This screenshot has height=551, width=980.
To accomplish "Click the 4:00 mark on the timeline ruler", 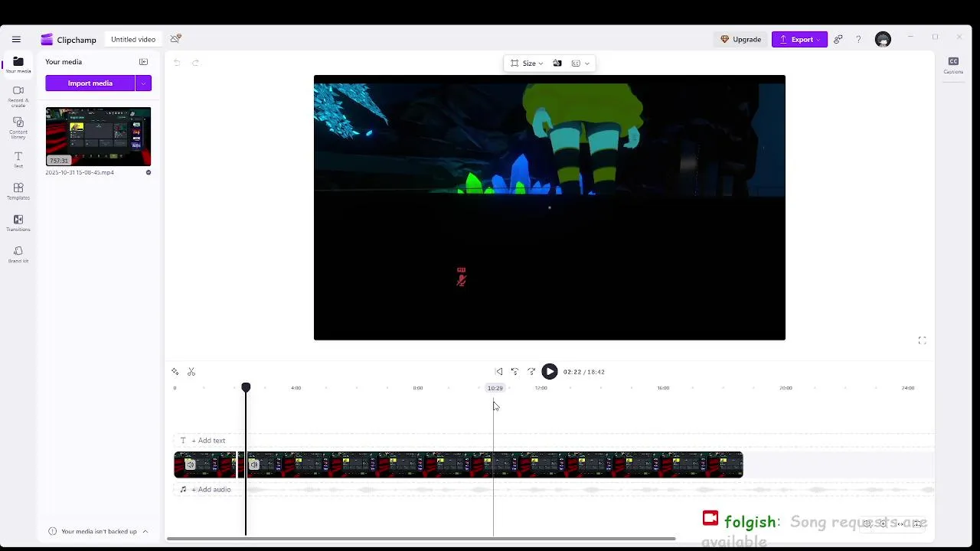I will 296,388.
